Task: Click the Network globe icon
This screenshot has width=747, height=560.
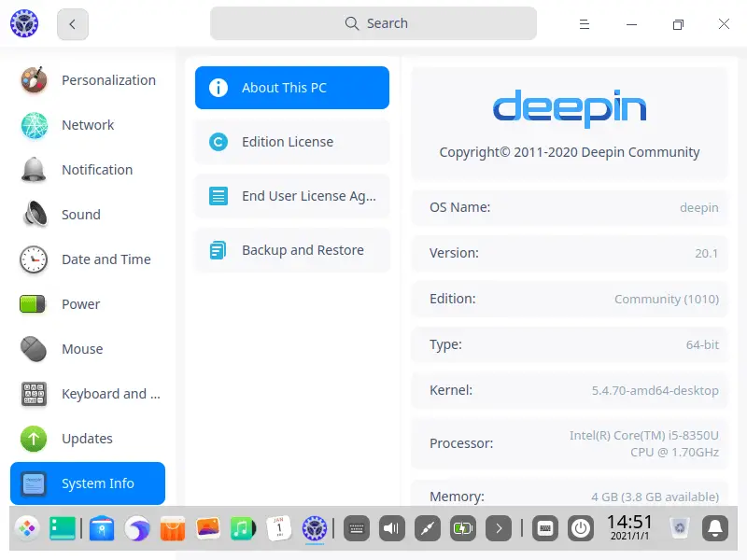Action: [x=34, y=125]
